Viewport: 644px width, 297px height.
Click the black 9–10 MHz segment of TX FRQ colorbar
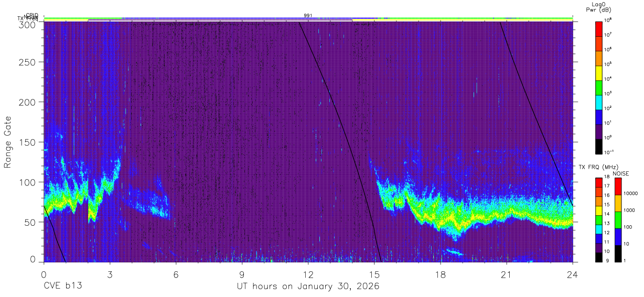point(598,257)
